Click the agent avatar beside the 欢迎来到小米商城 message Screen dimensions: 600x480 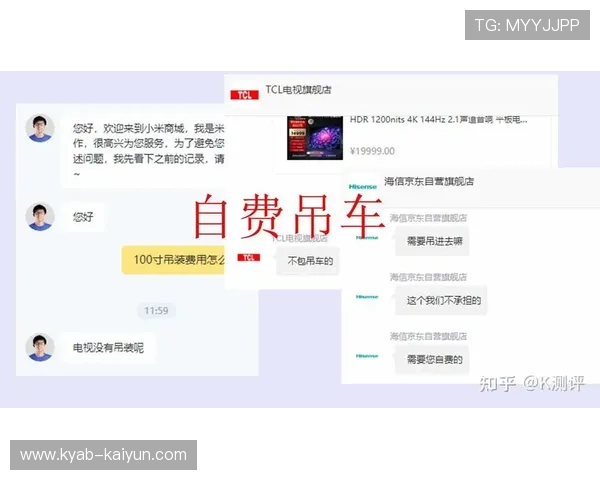[40, 128]
